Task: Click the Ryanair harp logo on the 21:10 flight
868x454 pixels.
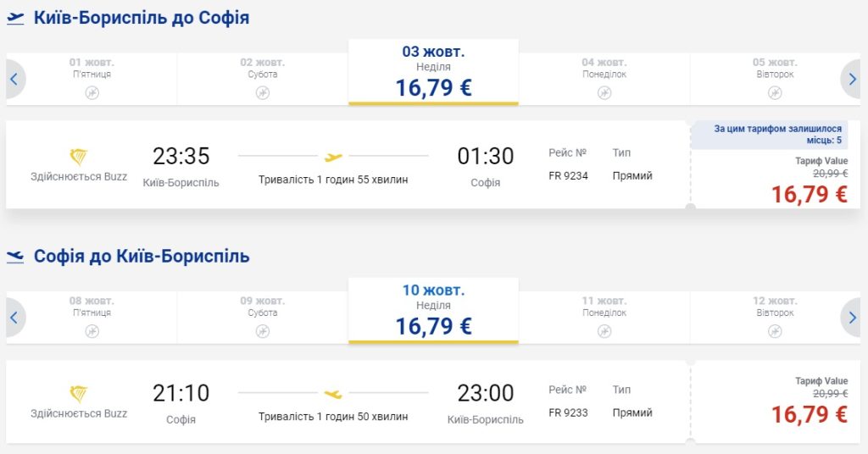Action: pyautogui.click(x=79, y=394)
